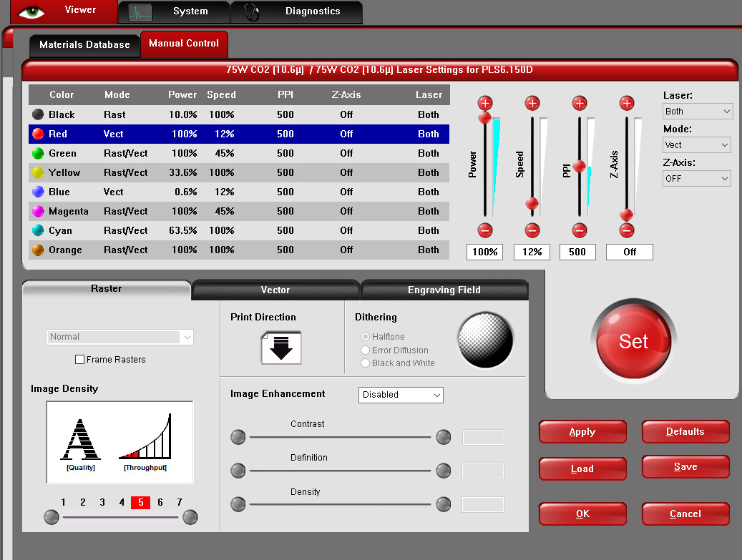The image size is (742, 560).
Task: Click the Speed minus button
Action: [532, 230]
